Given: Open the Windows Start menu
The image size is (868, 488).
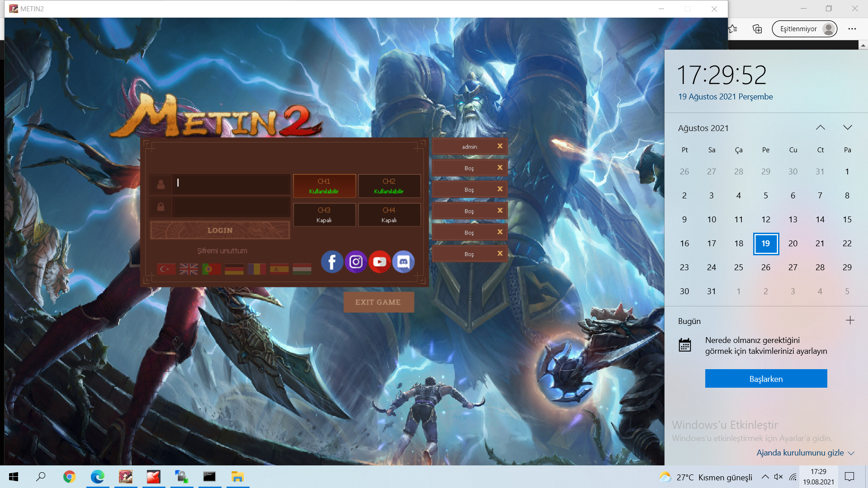Looking at the screenshot, I should click(x=14, y=477).
